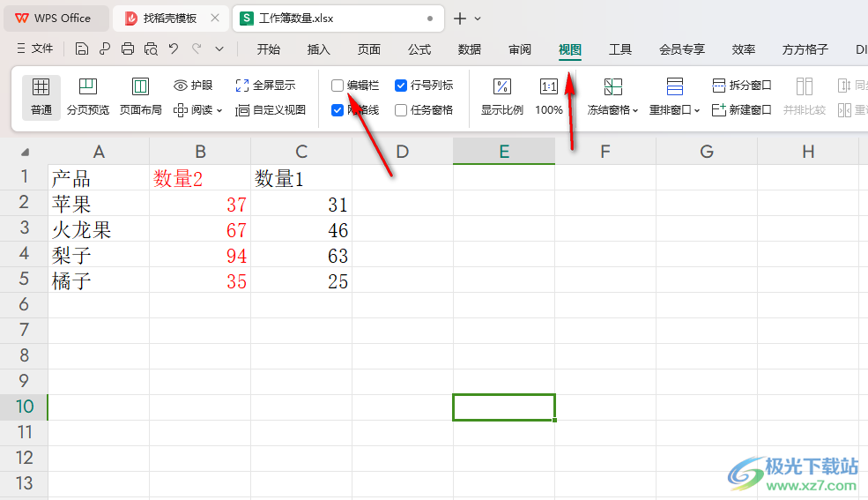
Task: Enable 护眼 eye protection mode
Action: click(x=193, y=86)
